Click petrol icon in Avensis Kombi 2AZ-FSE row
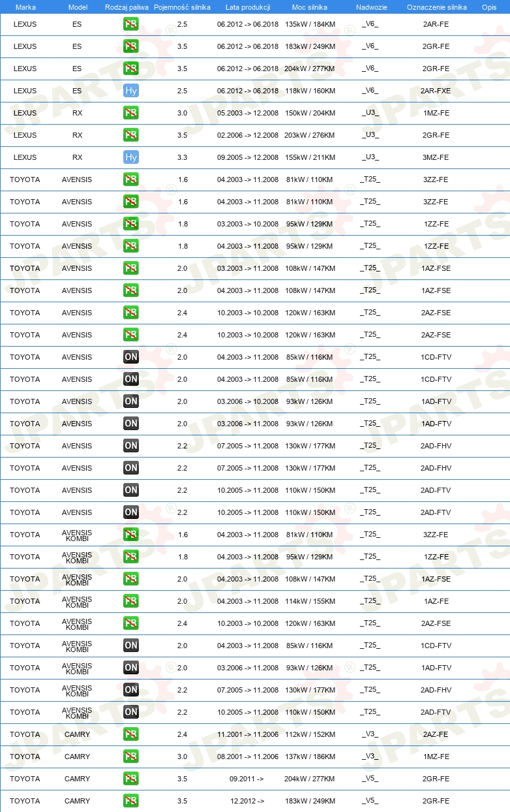The image size is (510, 812). pyautogui.click(x=131, y=623)
